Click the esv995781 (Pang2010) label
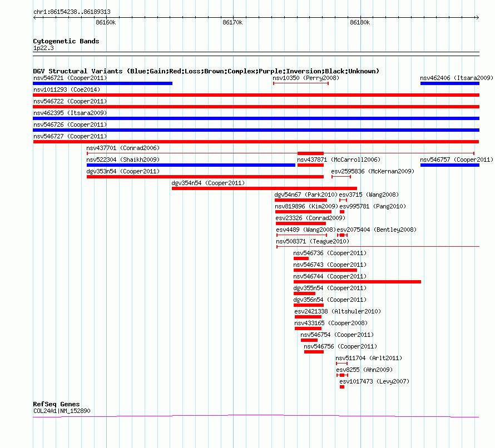Image resolution: width=495 pixels, height=448 pixels. [373, 206]
